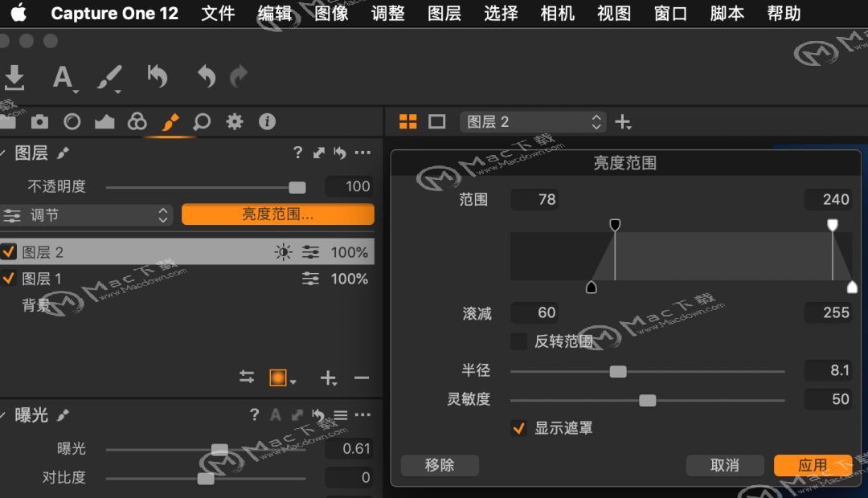Viewport: 868px width, 498px height.
Task: Adjust the 不透明度 opacity slider
Action: pos(297,188)
